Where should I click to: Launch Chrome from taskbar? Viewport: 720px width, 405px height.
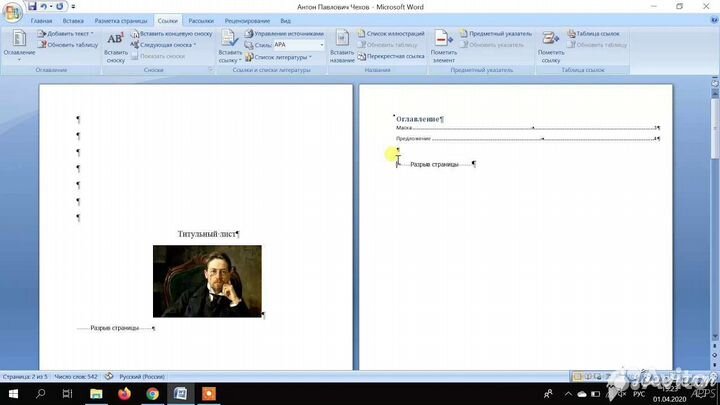coord(152,394)
